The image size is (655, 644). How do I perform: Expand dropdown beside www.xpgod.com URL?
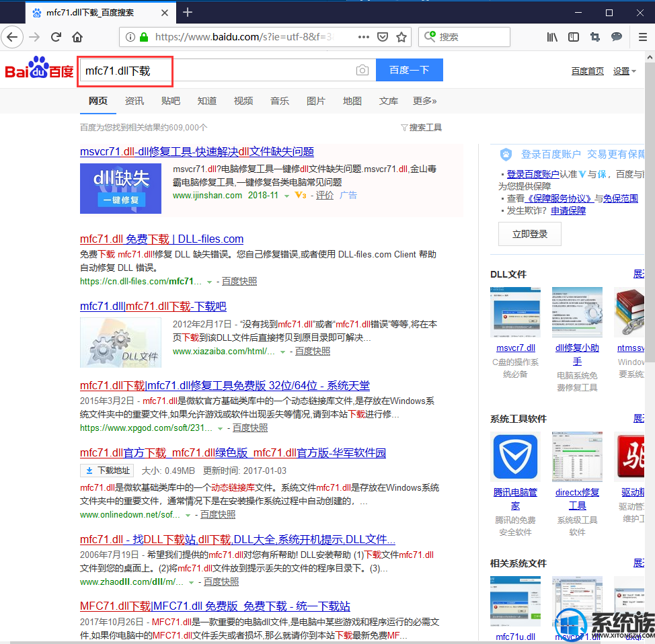click(x=220, y=428)
